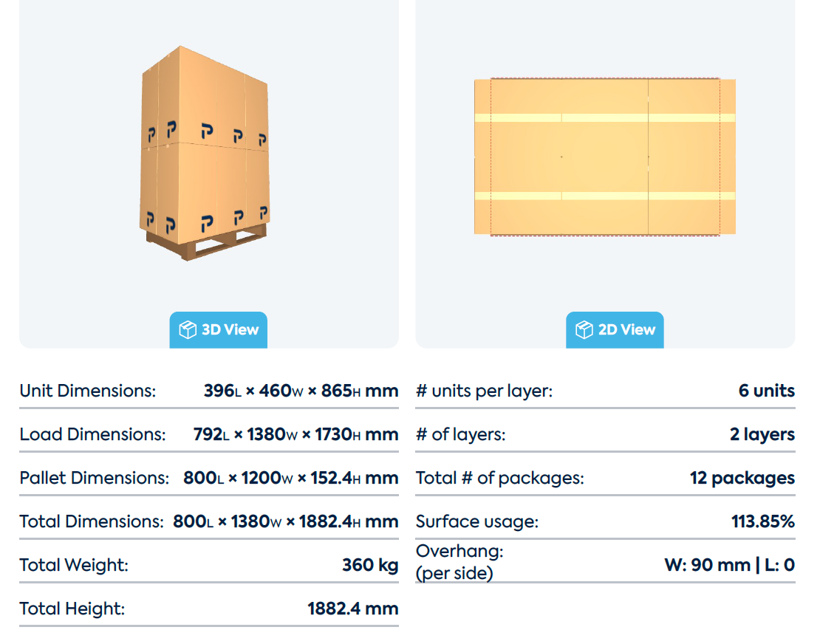The image size is (820, 644).
Task: Click the cube icon in 2D View button
Action: [x=584, y=330]
